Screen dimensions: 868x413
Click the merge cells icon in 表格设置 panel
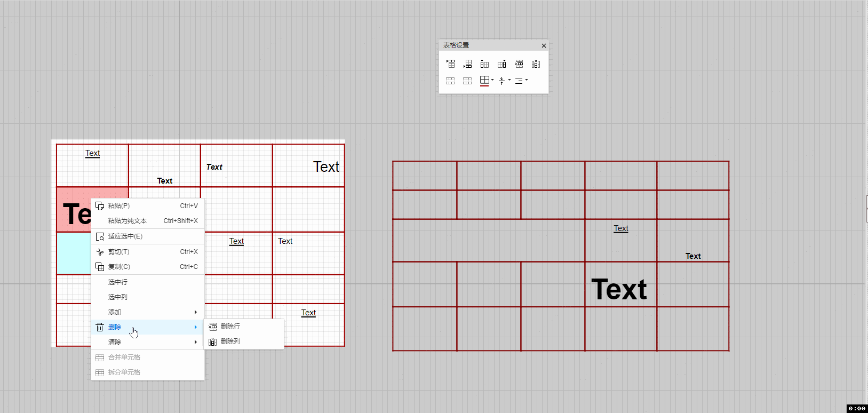450,81
